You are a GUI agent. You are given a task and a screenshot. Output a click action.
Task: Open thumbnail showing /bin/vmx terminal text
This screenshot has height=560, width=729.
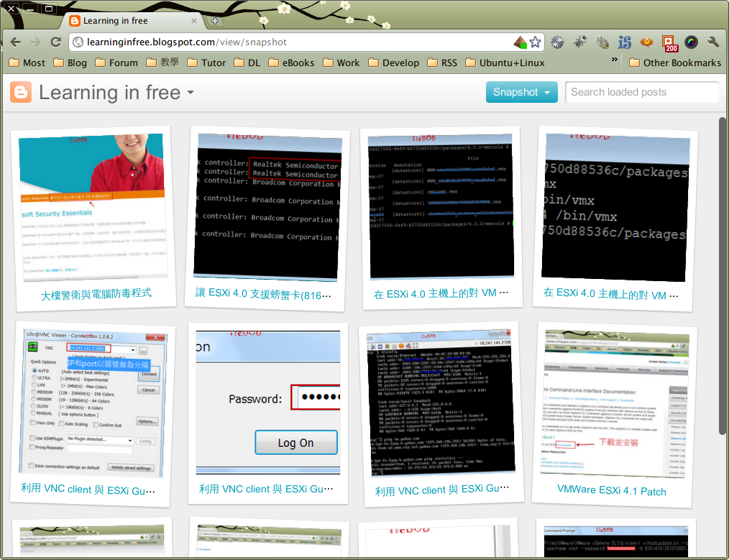615,208
